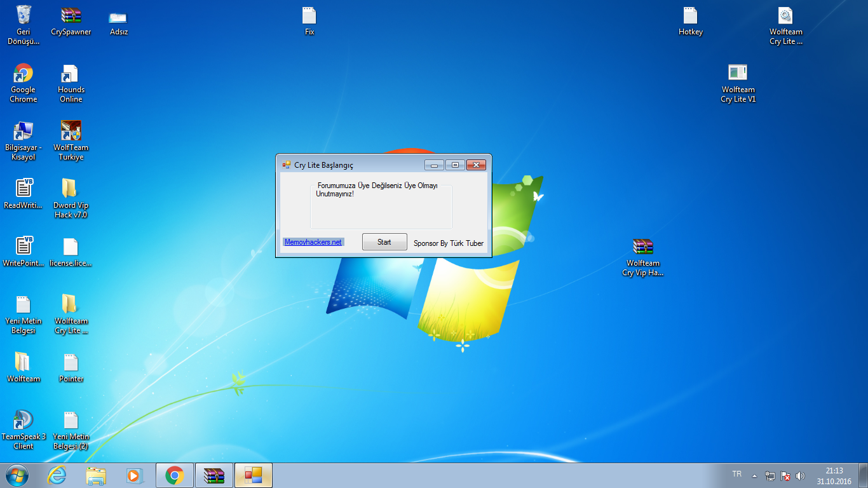
Task: Select the WritePoint... VB file icon
Action: [24, 252]
